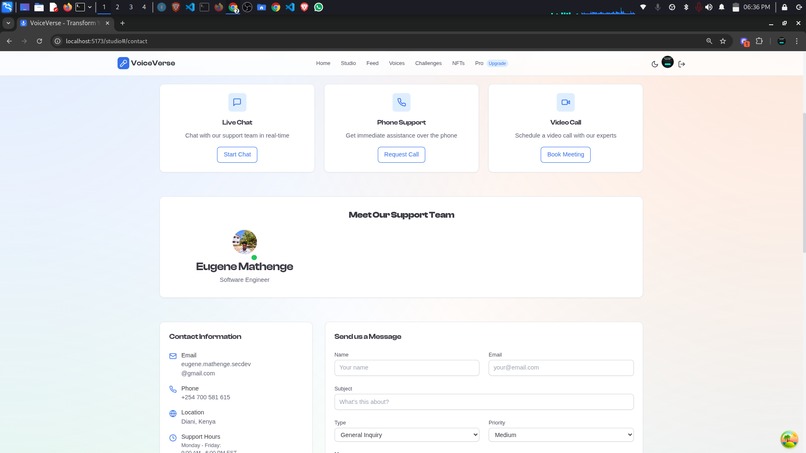Open the Chrome three-dot menu
This screenshot has height=453, width=806.
[797, 41]
